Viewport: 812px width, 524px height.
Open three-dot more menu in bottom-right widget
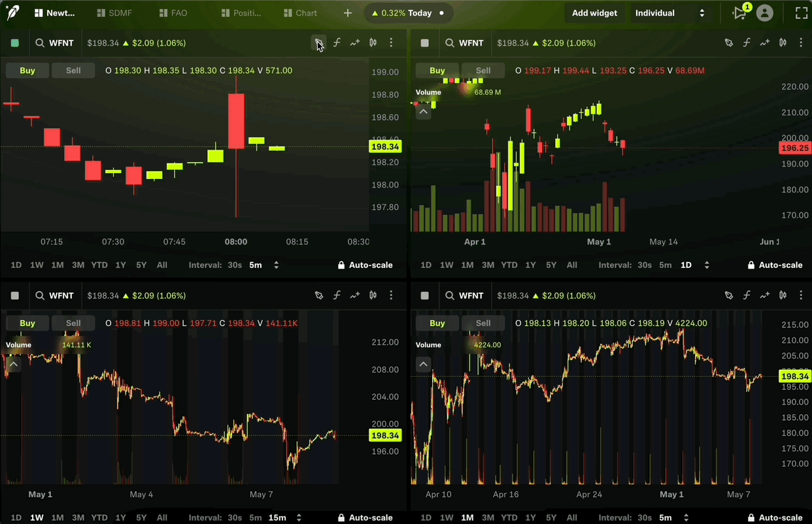tap(801, 296)
